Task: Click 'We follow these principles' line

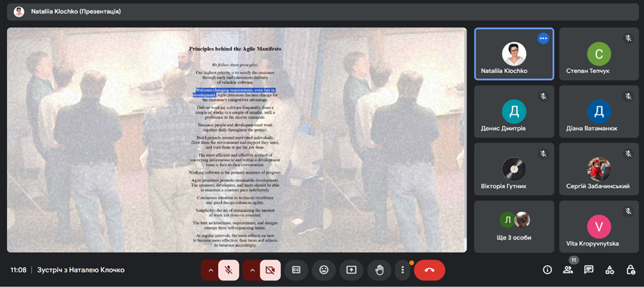Action: pos(235,65)
